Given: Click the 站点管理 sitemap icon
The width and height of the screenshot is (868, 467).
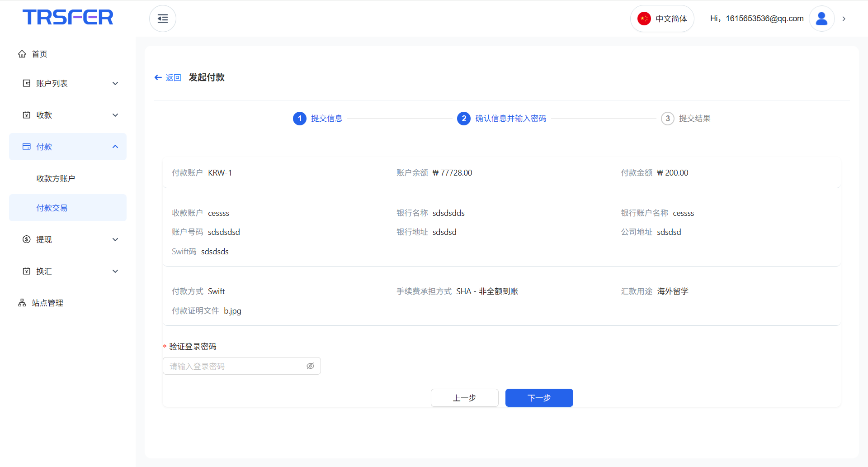Looking at the screenshot, I should 22,303.
